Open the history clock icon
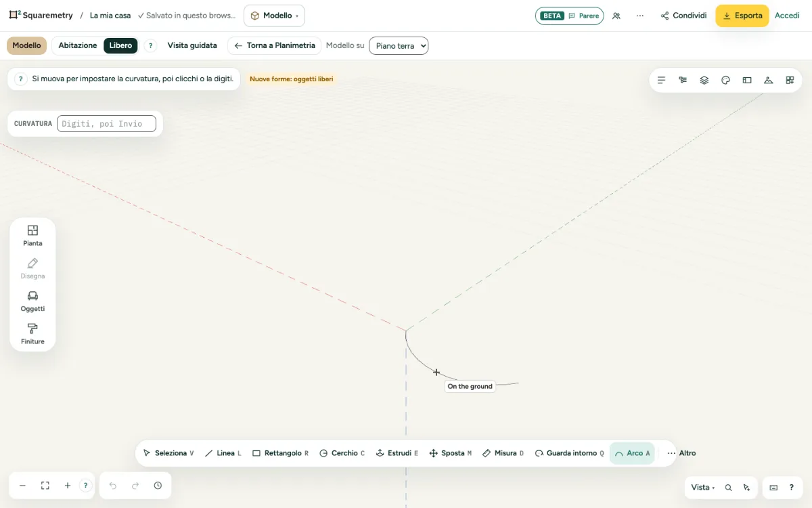The image size is (812, 508). [x=158, y=486]
